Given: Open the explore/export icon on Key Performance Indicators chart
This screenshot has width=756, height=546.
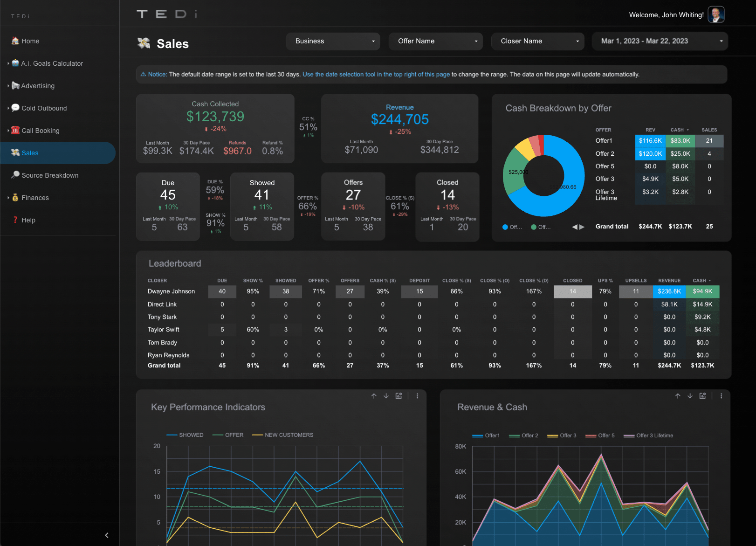Looking at the screenshot, I should click(399, 396).
